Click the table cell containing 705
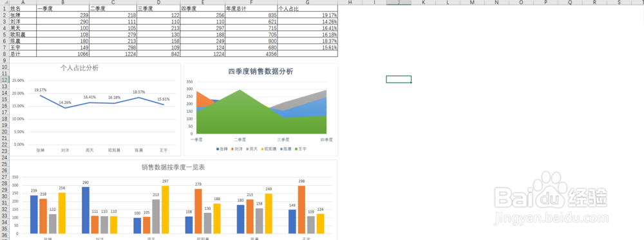The height and width of the screenshot is (240, 644). [251, 34]
